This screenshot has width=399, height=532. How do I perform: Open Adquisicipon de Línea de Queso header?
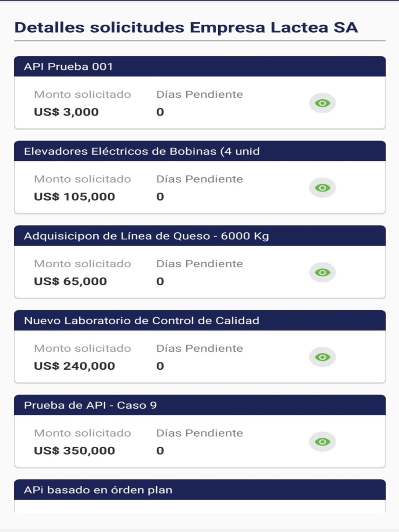tap(200, 236)
